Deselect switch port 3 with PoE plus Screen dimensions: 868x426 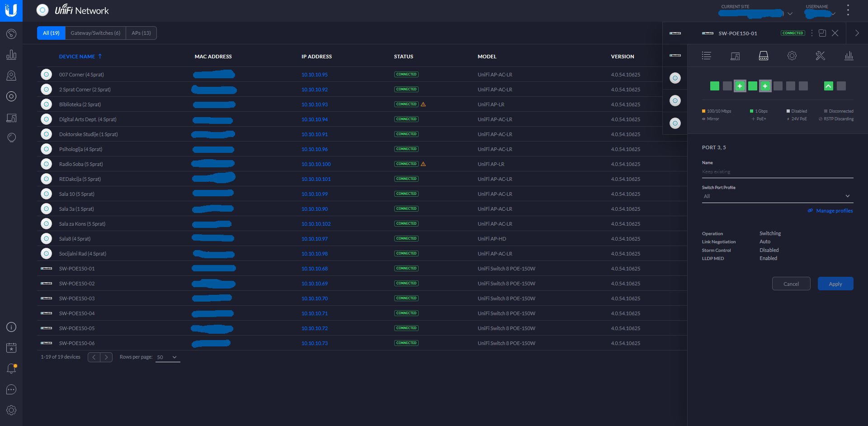pos(740,86)
